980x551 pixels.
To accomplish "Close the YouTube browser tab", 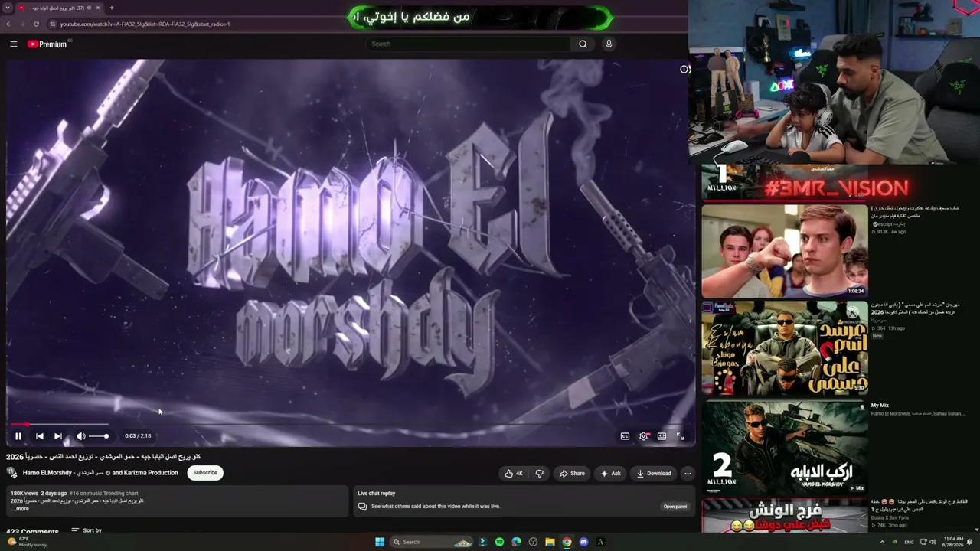I will click(98, 8).
